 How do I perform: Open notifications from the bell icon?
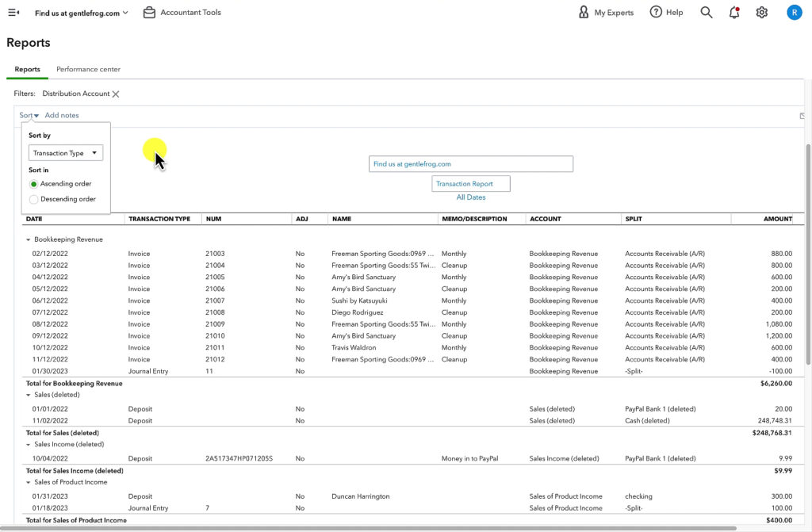tap(733, 12)
